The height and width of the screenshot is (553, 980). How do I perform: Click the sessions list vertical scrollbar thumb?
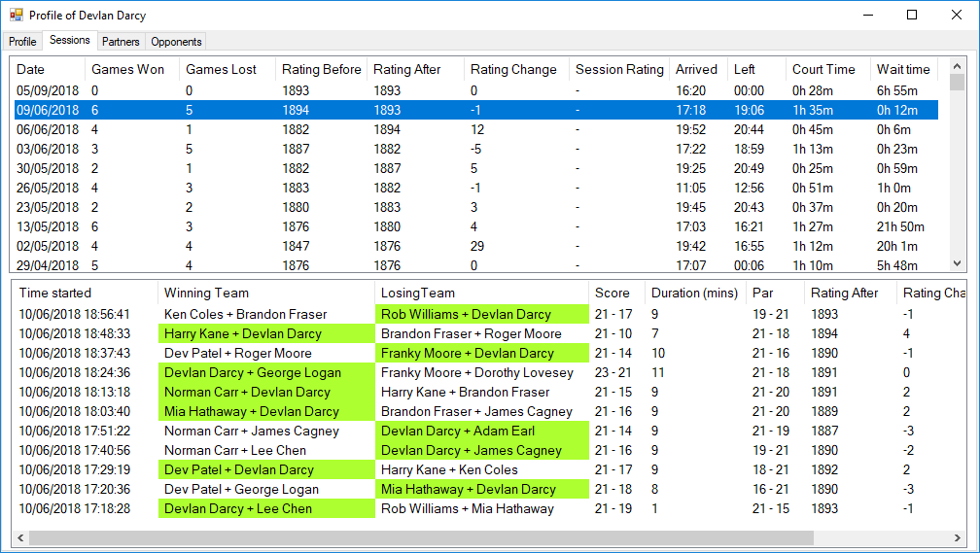coord(957,83)
